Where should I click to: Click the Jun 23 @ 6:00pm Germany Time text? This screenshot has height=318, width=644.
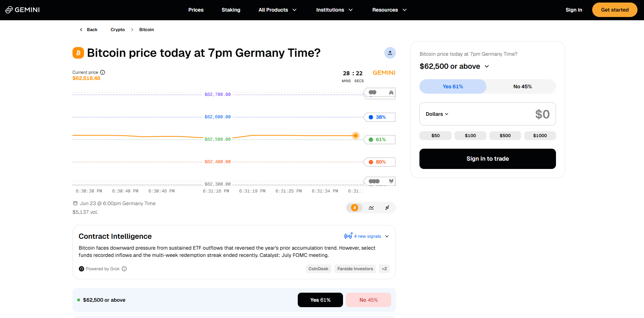(x=118, y=203)
